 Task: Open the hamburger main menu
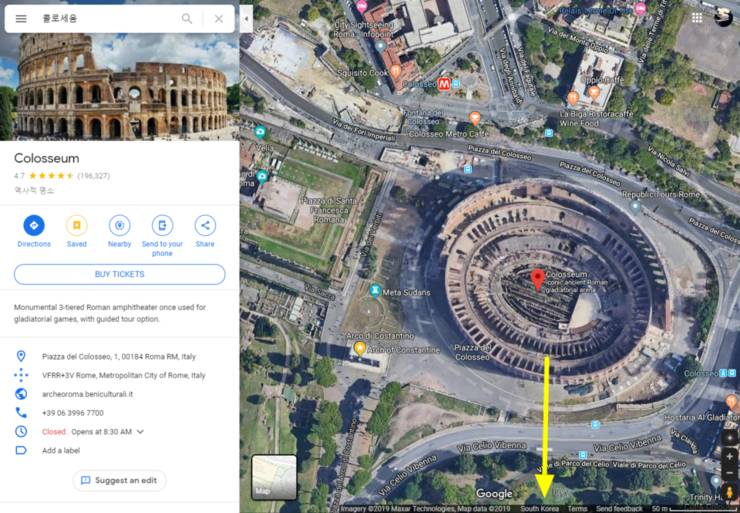point(21,18)
